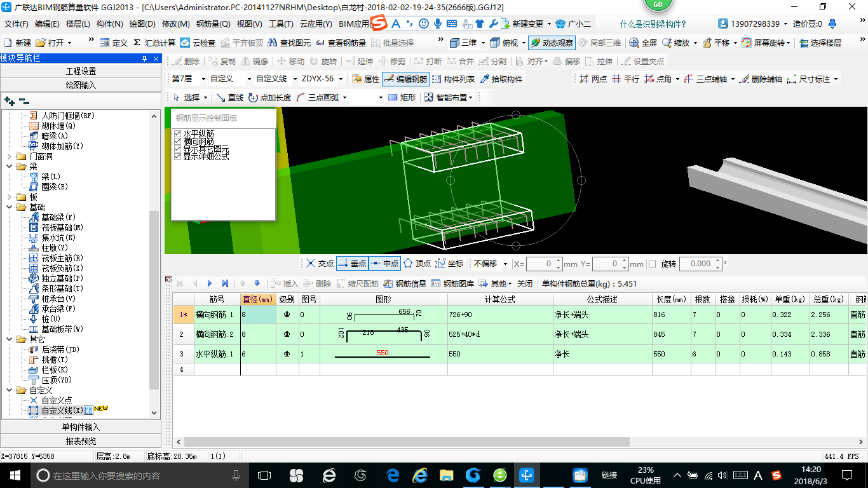Viewport: 868px width, 488px height.
Task: Collapse the 基础 tree node
Action: tap(10, 207)
